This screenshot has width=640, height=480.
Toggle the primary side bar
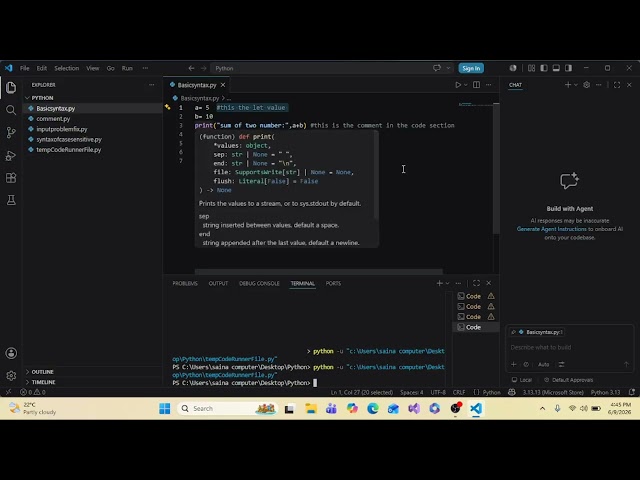point(544,68)
